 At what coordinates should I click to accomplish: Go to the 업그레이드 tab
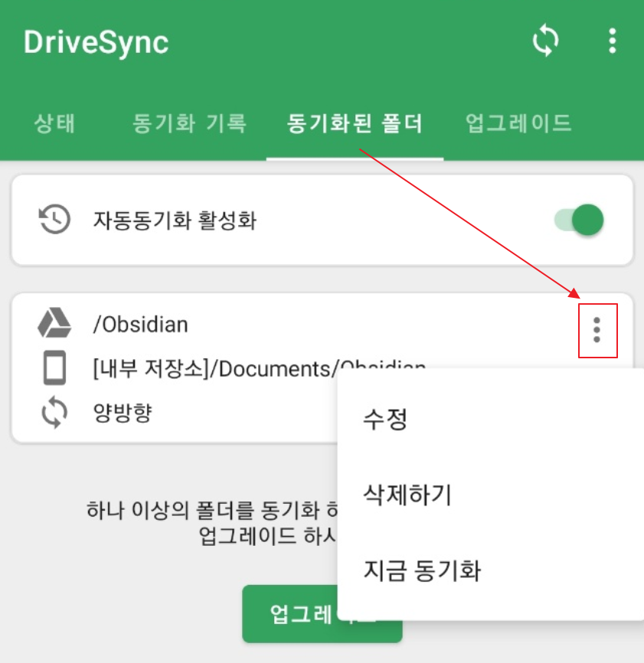pyautogui.click(x=518, y=123)
